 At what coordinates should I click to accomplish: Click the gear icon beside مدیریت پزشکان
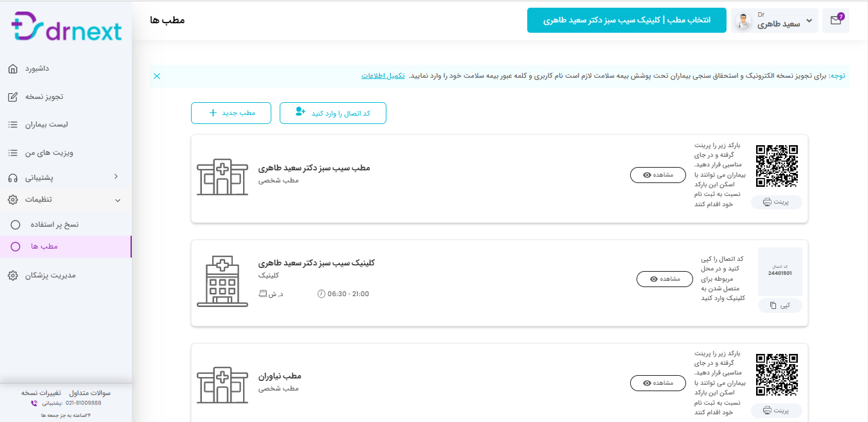coord(13,276)
